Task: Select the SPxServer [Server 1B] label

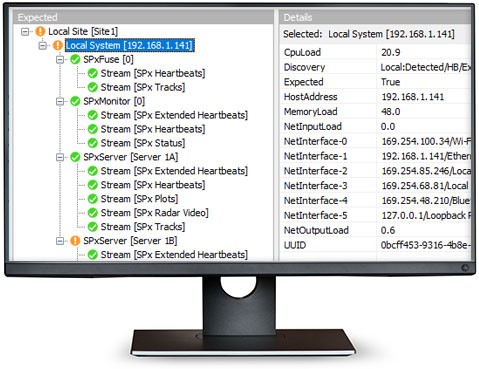Action: [130, 241]
